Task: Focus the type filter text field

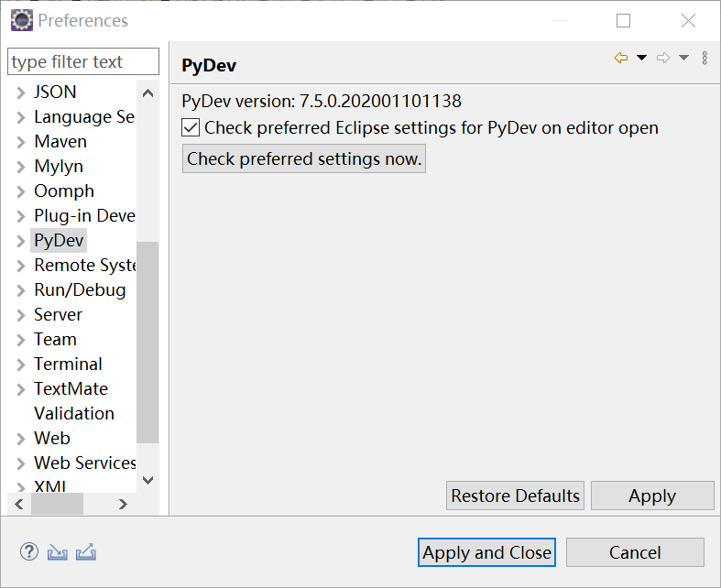Action: (82, 62)
